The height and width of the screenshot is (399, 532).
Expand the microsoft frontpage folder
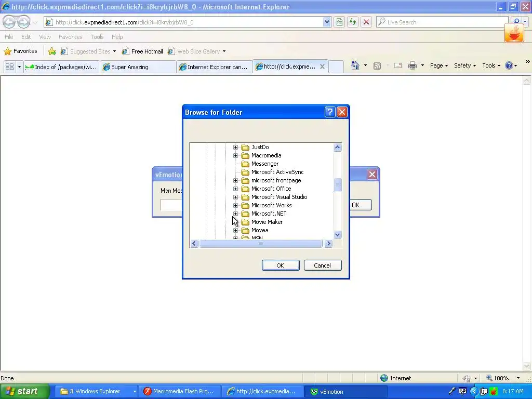235,180
